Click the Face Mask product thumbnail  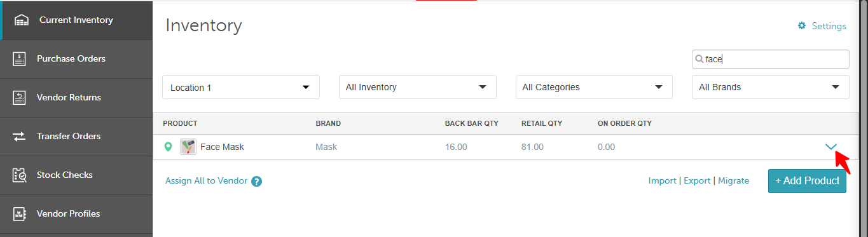click(x=188, y=147)
